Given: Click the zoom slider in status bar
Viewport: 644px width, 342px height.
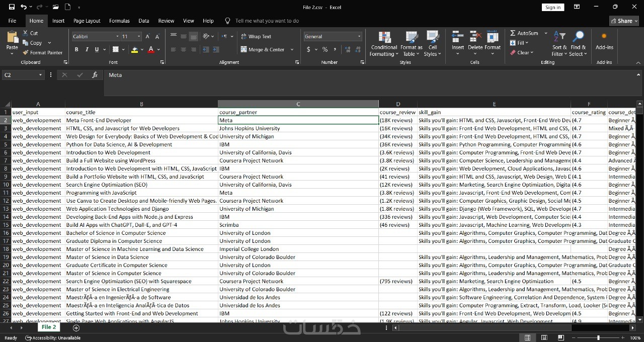Looking at the screenshot, I should pos(598,337).
